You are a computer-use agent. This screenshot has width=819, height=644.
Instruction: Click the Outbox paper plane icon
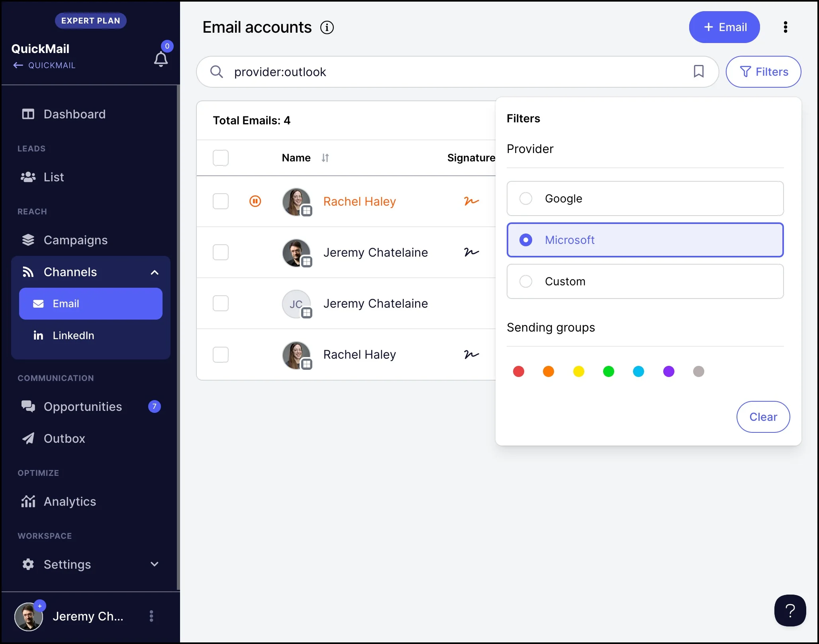tap(28, 438)
